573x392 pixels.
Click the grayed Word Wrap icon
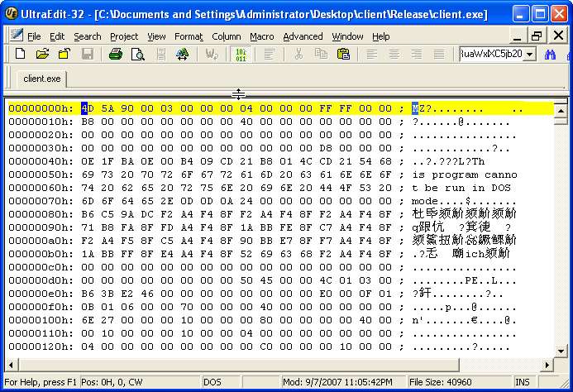click(211, 54)
